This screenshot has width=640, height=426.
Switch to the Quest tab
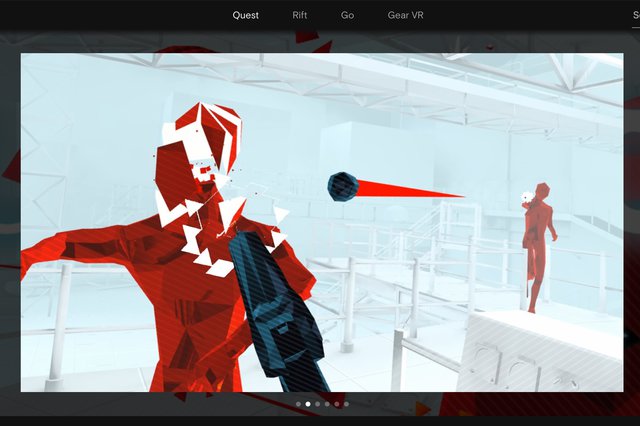point(245,15)
